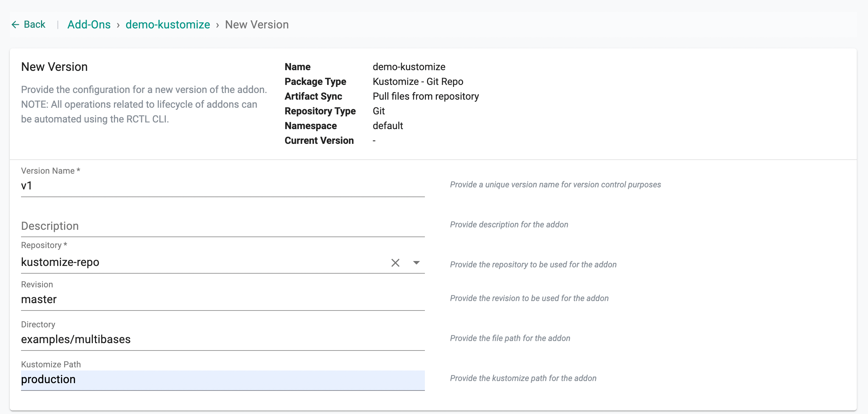Click the Directory field examples/multibases
Image resolution: width=868 pixels, height=414 pixels.
(x=222, y=339)
